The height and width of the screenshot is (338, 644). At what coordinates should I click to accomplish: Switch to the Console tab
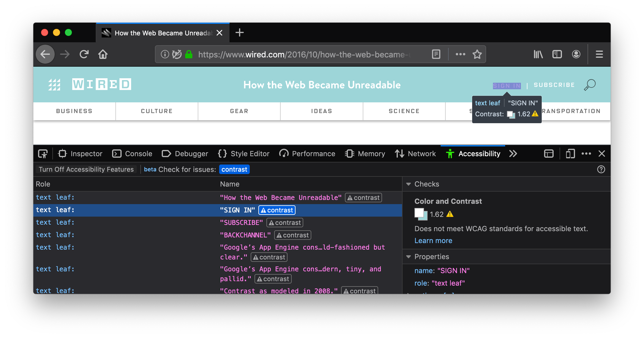132,154
